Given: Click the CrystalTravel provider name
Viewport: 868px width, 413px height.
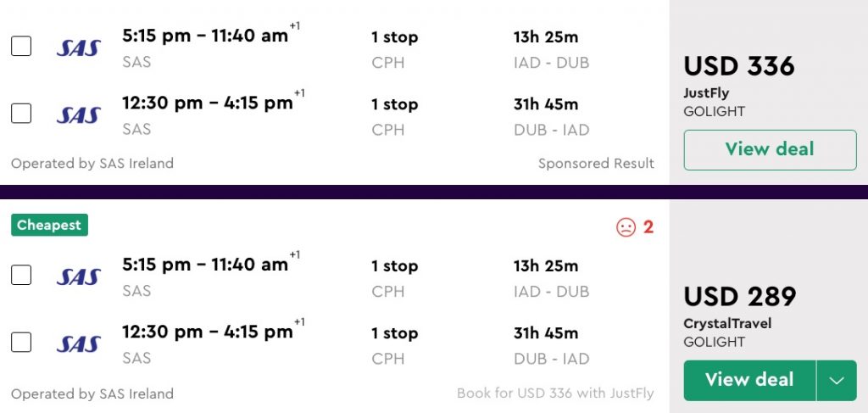Looking at the screenshot, I should tap(727, 324).
